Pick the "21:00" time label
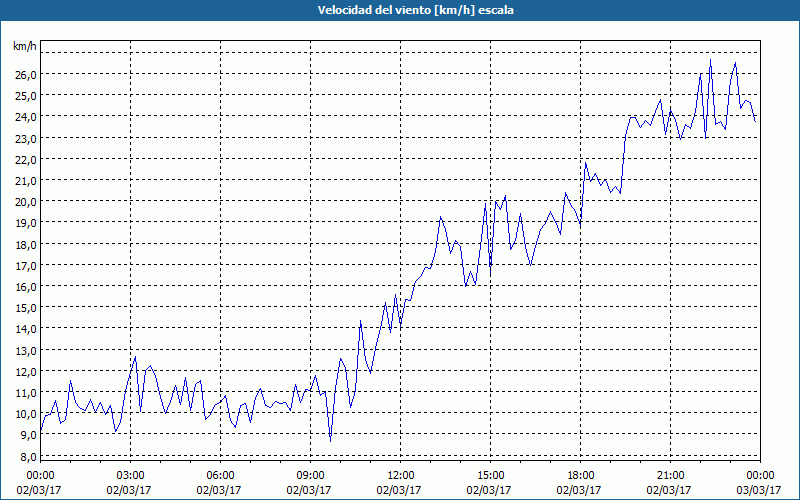This screenshot has width=800, height=500. point(670,476)
